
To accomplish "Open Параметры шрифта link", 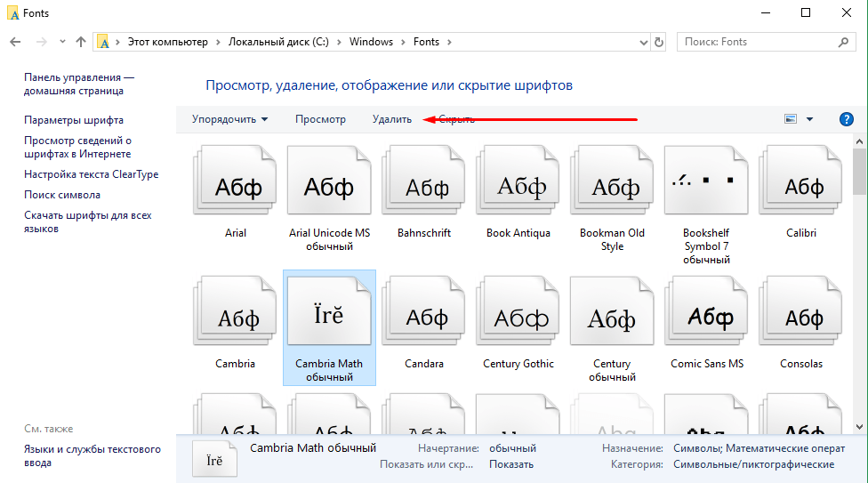I will point(74,120).
